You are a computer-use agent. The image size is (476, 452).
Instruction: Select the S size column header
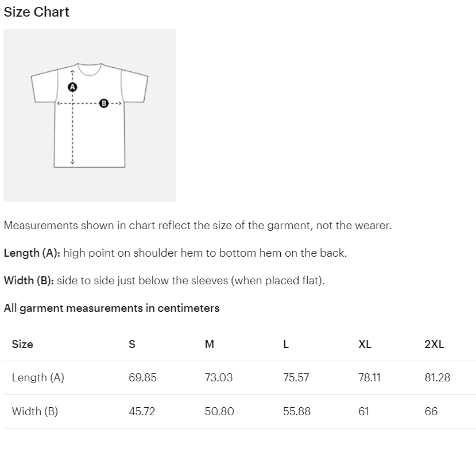point(132,345)
